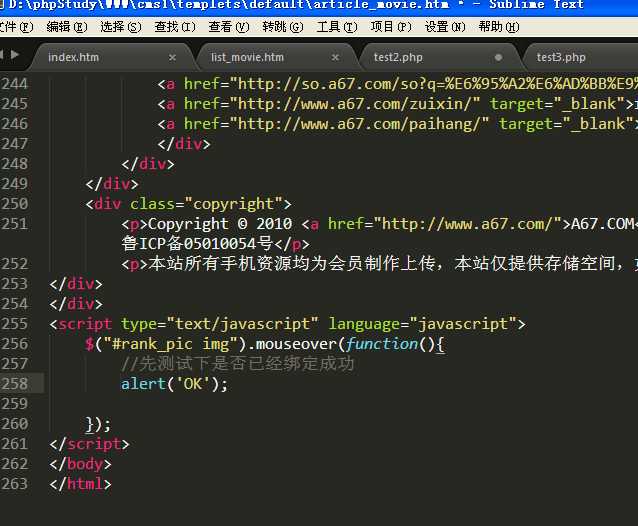Click class="copyright" attribute text
The image size is (638, 526).
[206, 204]
